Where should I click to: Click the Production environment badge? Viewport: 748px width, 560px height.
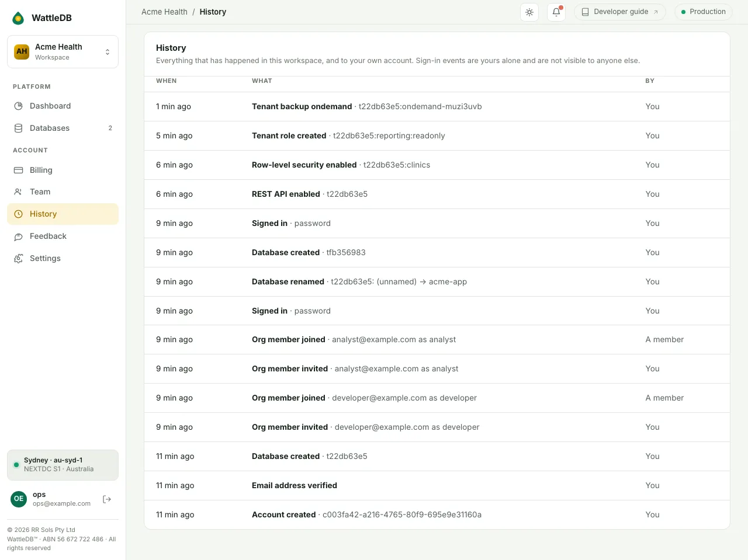click(703, 12)
